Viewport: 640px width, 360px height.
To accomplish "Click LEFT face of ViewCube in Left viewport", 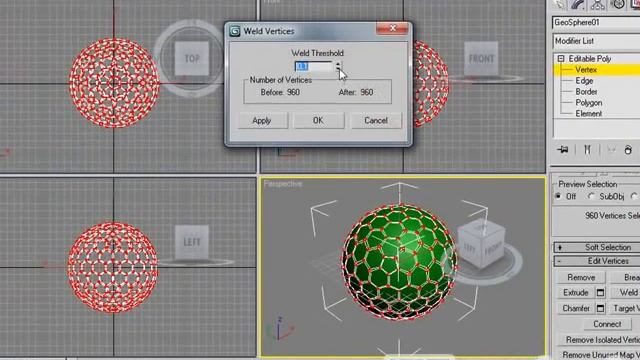I will pos(192,242).
